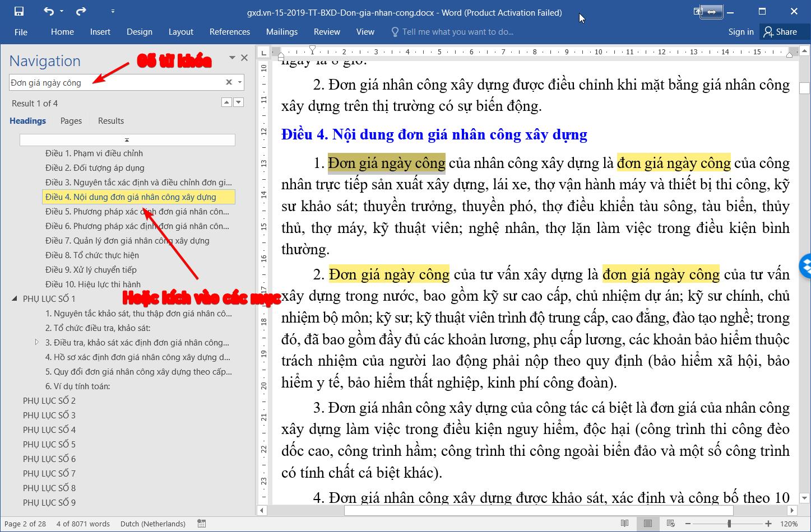Click the Save icon in Quick Access Toolbar
This screenshot has width=811, height=532.
click(x=19, y=11)
